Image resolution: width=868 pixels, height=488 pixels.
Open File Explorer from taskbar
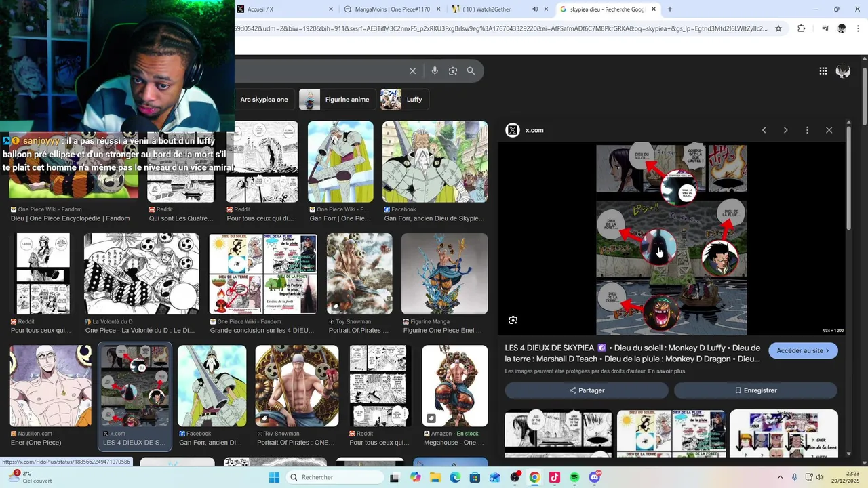[435, 477]
